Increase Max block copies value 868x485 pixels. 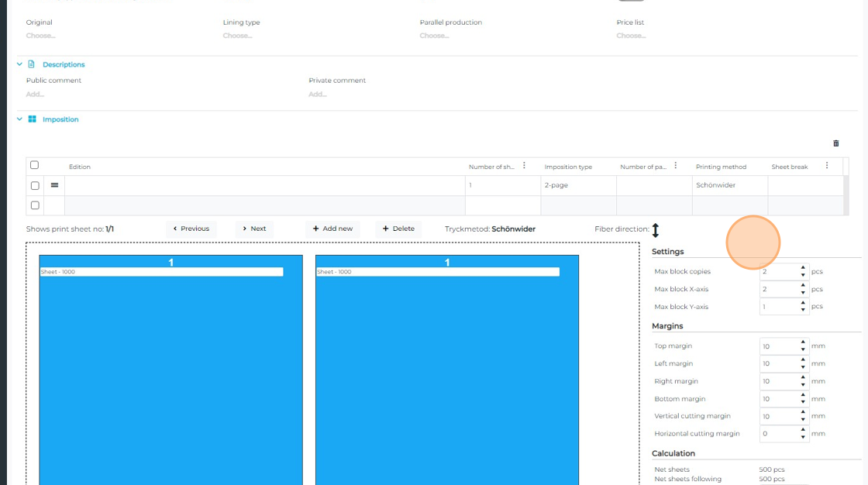pyautogui.click(x=803, y=267)
